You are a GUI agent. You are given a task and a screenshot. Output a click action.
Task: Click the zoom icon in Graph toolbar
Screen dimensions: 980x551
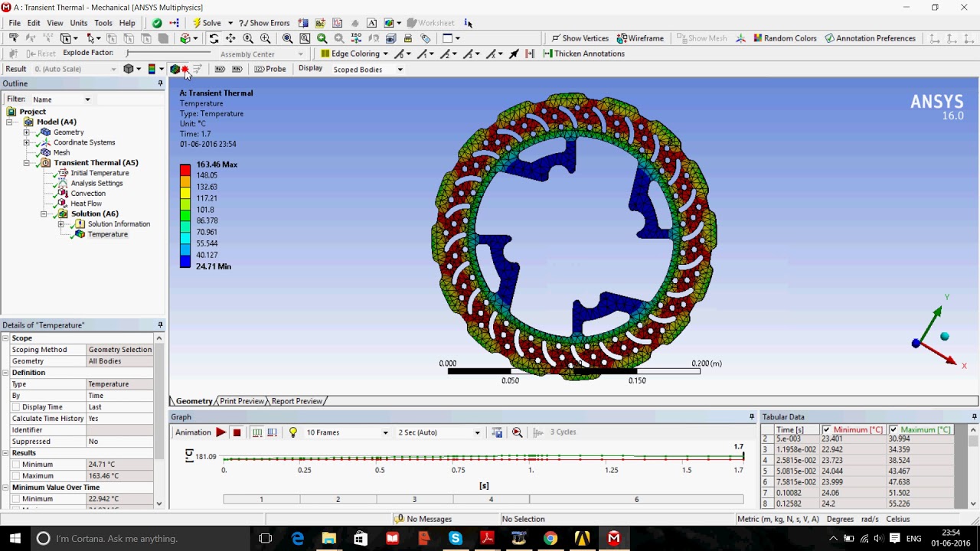point(517,432)
